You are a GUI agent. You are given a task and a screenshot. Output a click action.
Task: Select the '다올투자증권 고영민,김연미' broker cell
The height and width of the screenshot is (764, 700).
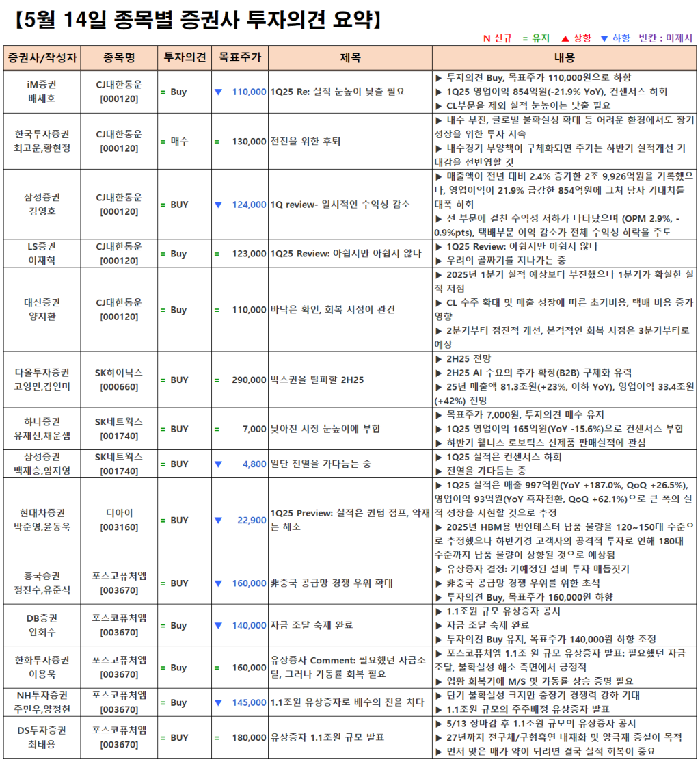click(x=42, y=380)
